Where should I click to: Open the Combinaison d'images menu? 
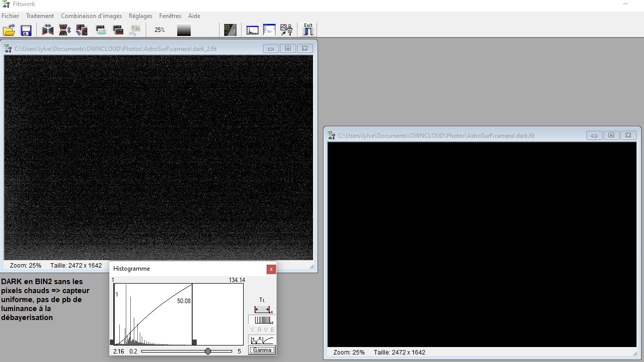91,16
